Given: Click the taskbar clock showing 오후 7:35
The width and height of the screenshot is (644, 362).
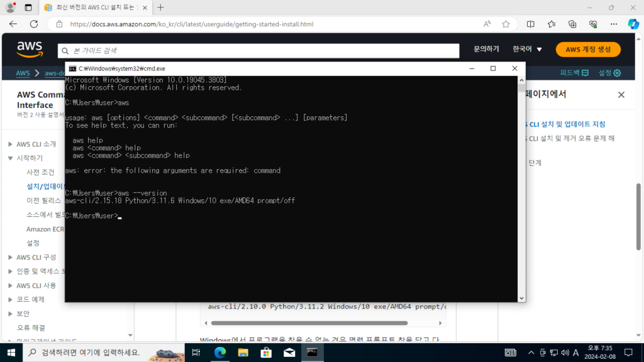Looking at the screenshot, I should [x=600, y=353].
